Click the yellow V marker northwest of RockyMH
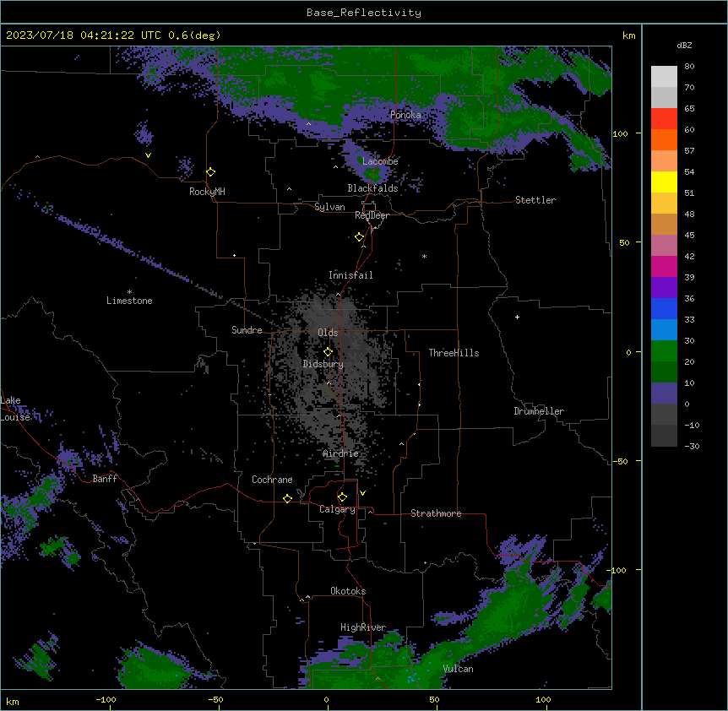The width and height of the screenshot is (728, 711). click(148, 155)
